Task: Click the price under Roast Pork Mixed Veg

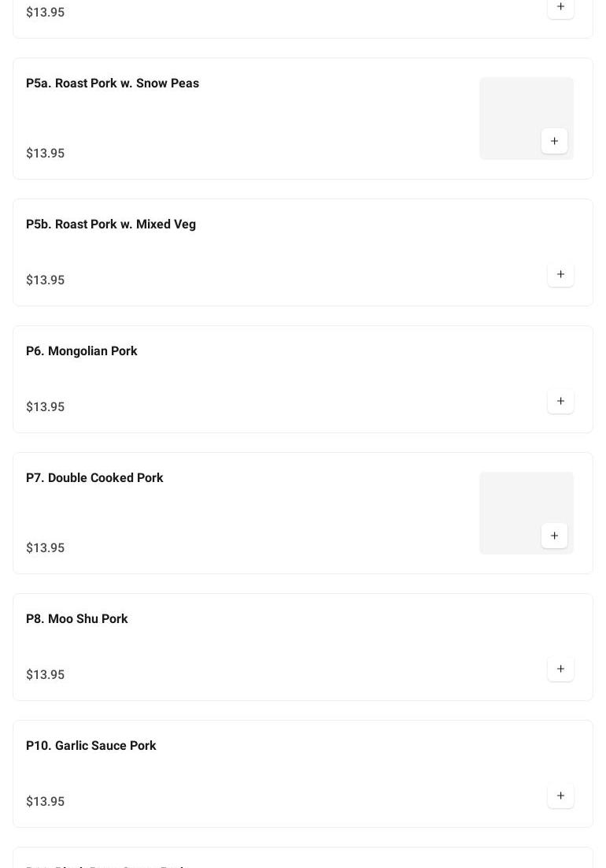Action: coord(46,280)
